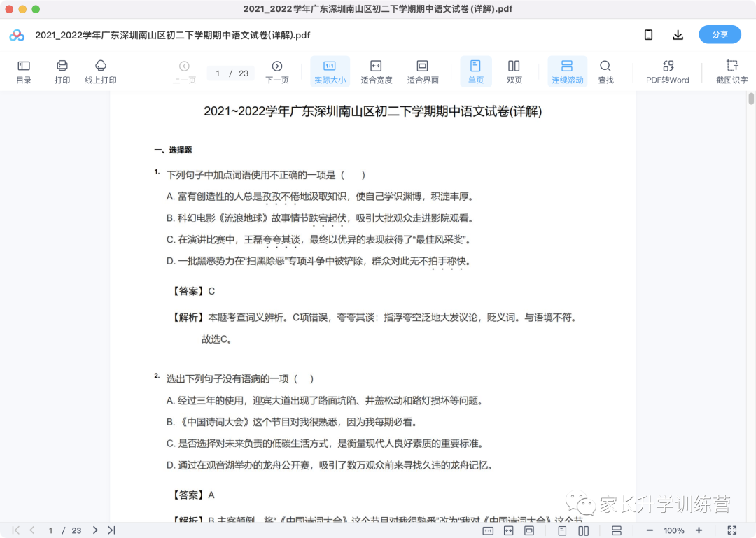This screenshot has height=538, width=756.
Task: Click option B about 《流浪地球》
Action: click(320, 218)
